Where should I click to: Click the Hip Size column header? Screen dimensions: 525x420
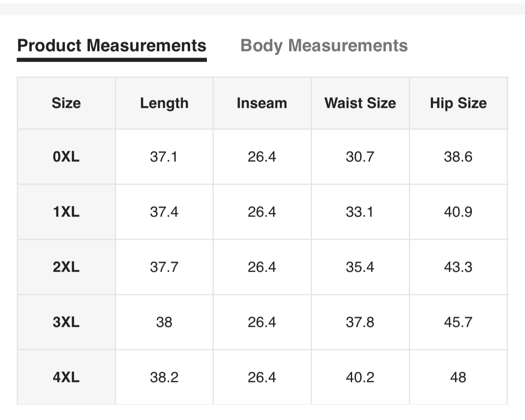click(x=458, y=103)
